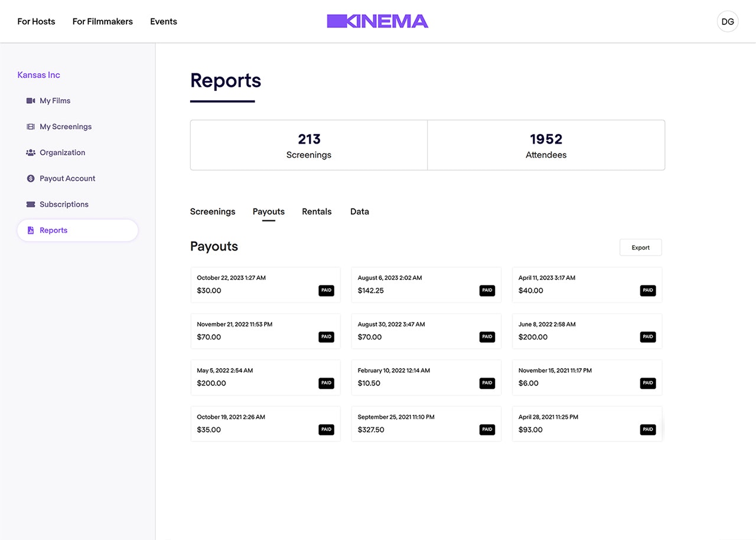Switch to the Data tab

360,212
